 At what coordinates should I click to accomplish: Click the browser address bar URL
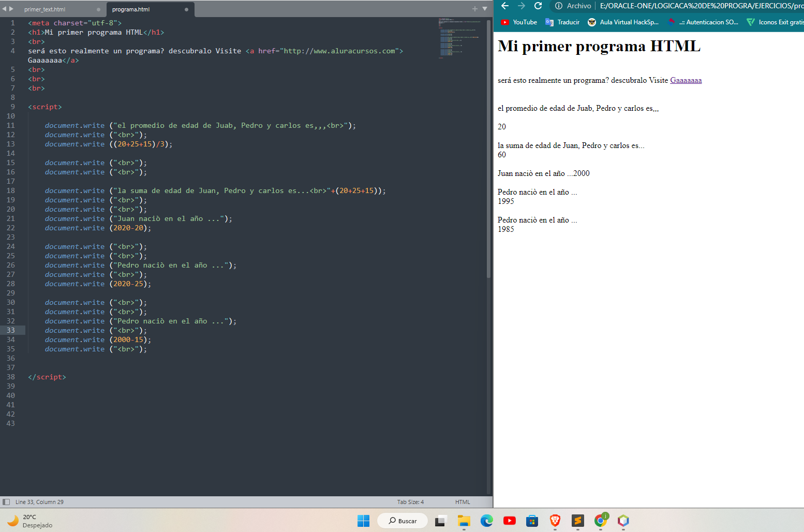pyautogui.click(x=702, y=6)
